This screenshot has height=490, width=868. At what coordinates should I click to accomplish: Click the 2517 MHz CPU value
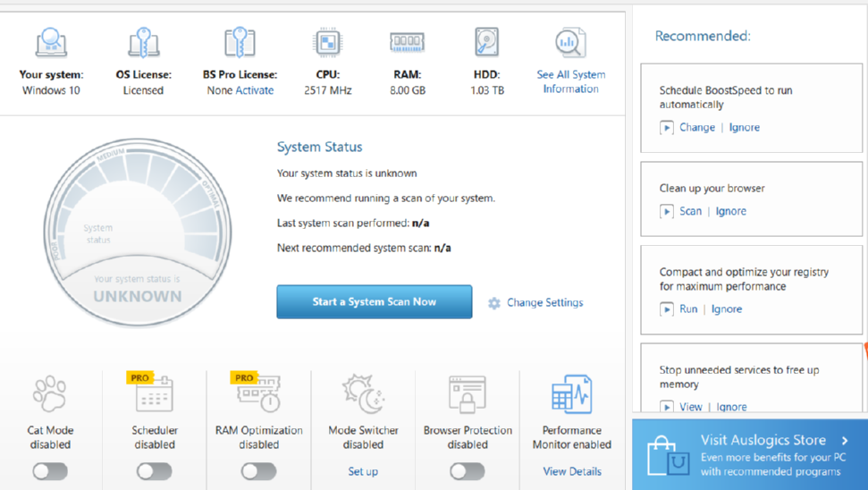(x=328, y=90)
